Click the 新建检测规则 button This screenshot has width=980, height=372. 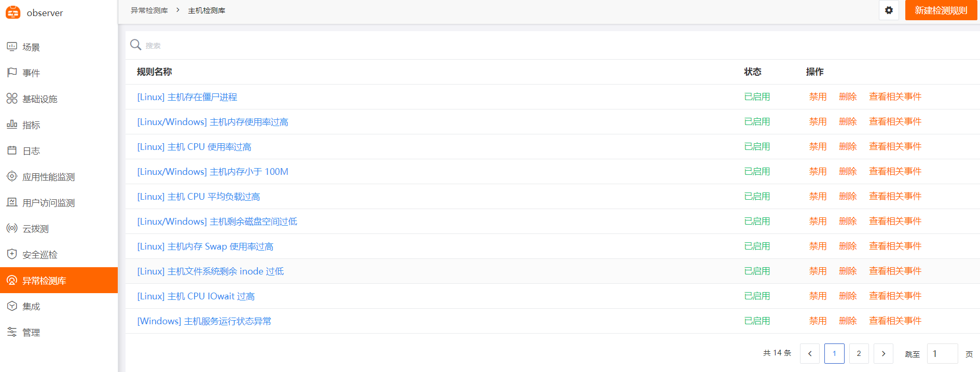(941, 10)
